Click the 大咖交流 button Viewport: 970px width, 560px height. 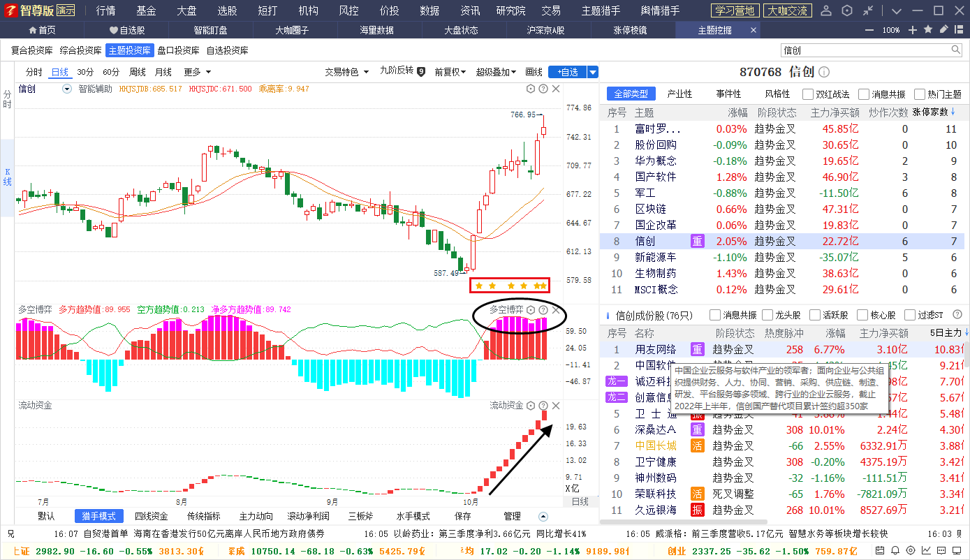786,10
